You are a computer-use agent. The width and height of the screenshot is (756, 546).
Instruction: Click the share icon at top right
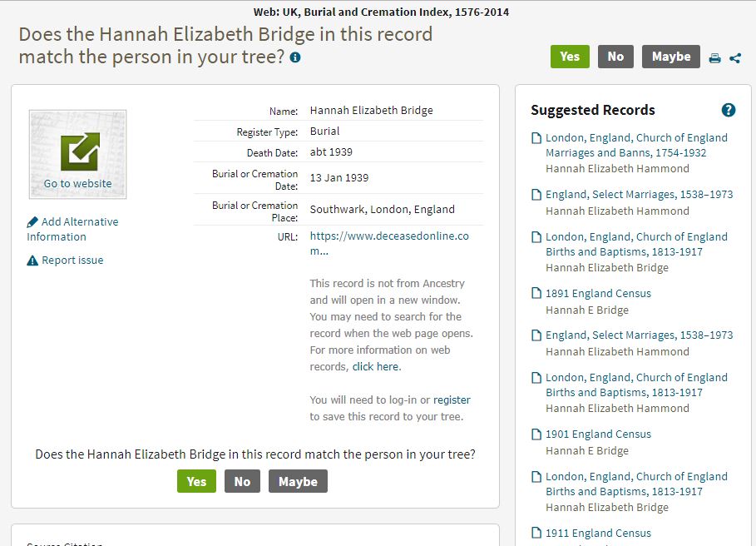point(734,58)
